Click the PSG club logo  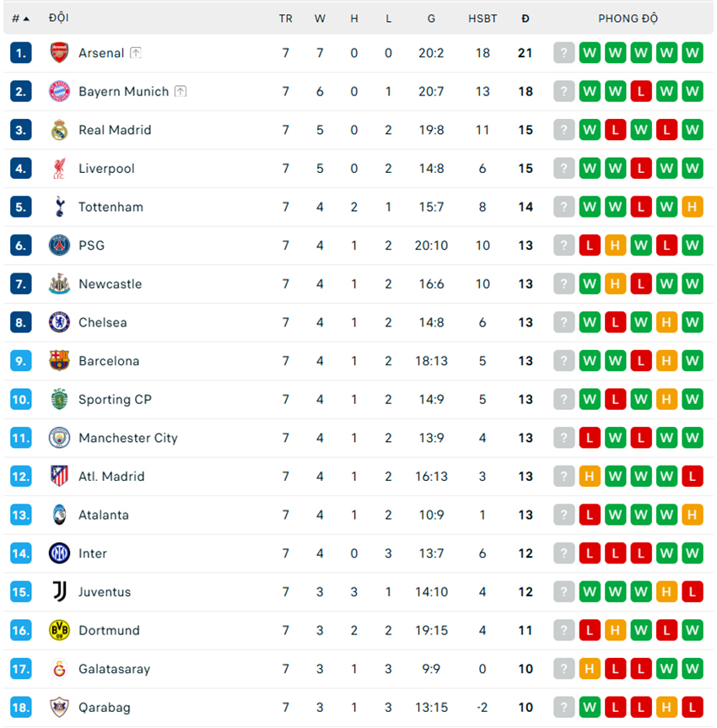point(59,245)
